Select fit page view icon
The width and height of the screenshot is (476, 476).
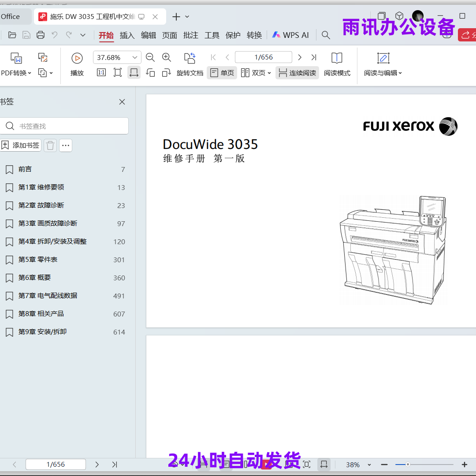[x=118, y=73]
